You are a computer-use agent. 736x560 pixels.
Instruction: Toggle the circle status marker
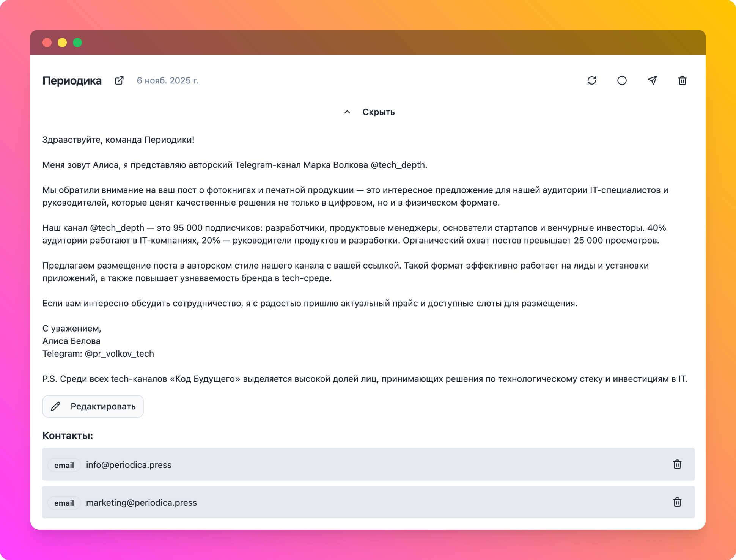click(x=622, y=80)
